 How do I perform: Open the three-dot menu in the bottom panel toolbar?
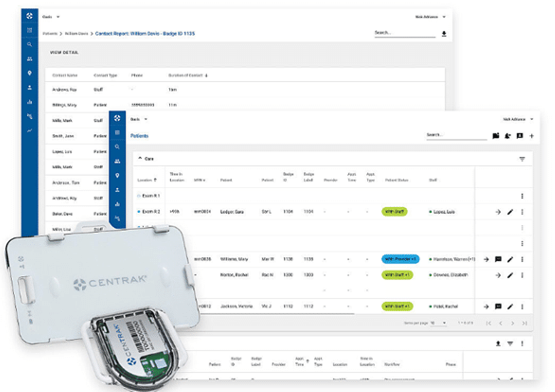(x=522, y=343)
